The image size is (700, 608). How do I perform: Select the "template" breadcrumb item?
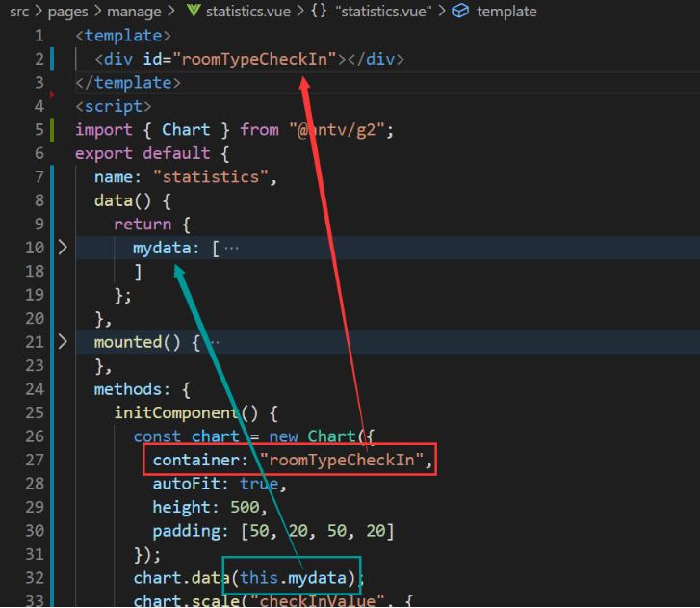[x=506, y=12]
